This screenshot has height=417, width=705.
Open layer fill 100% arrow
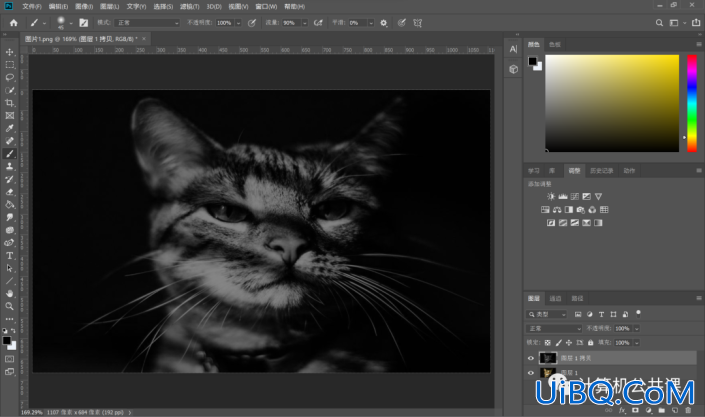click(637, 343)
